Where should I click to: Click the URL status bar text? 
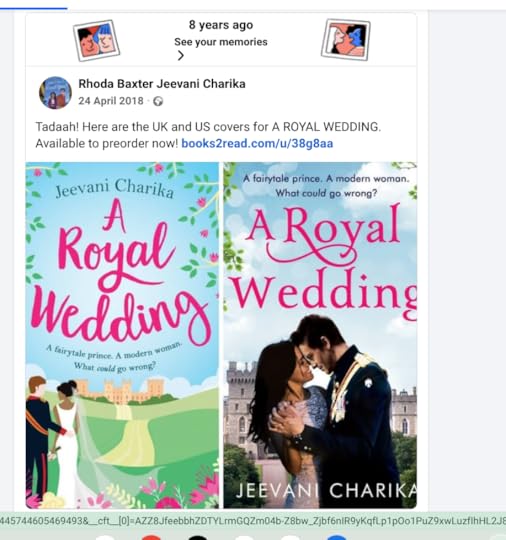tap(253, 520)
